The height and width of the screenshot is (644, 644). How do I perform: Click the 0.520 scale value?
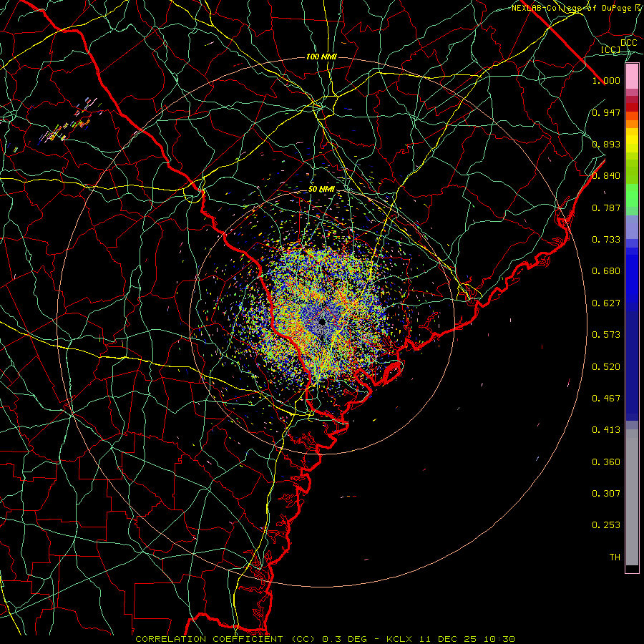[606, 366]
